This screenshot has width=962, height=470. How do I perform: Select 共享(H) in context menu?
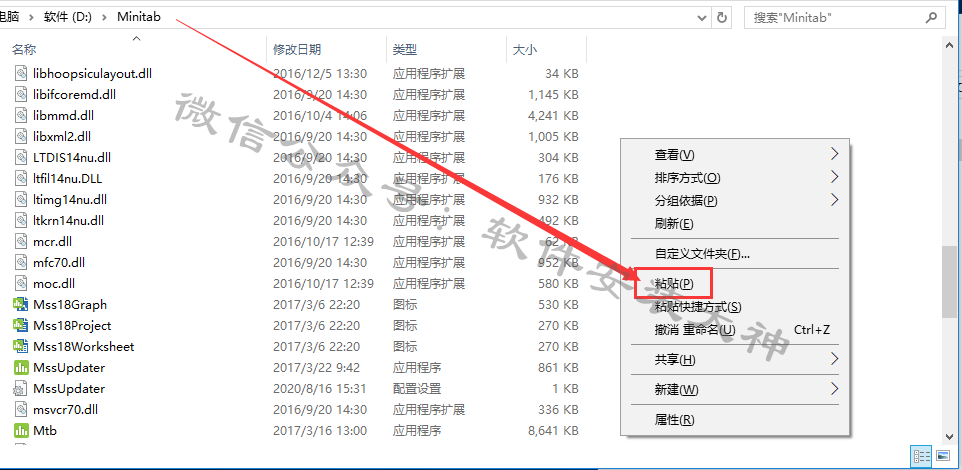675,360
